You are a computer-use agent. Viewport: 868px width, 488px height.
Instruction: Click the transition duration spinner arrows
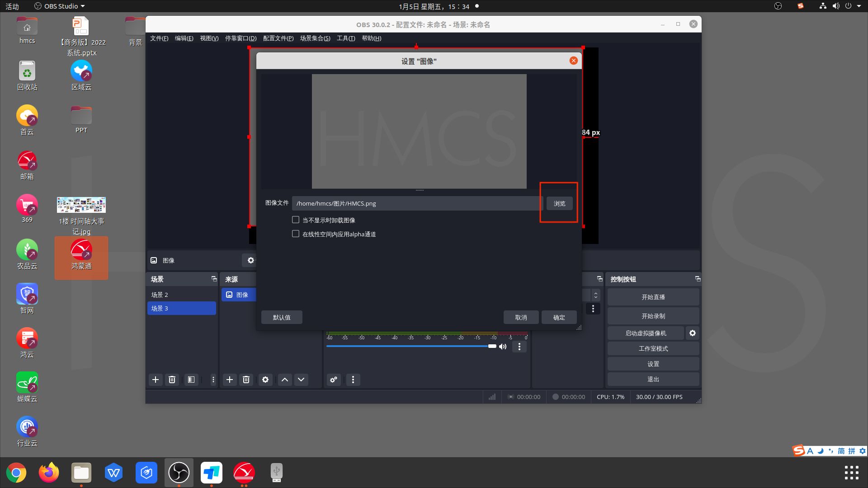pyautogui.click(x=596, y=295)
